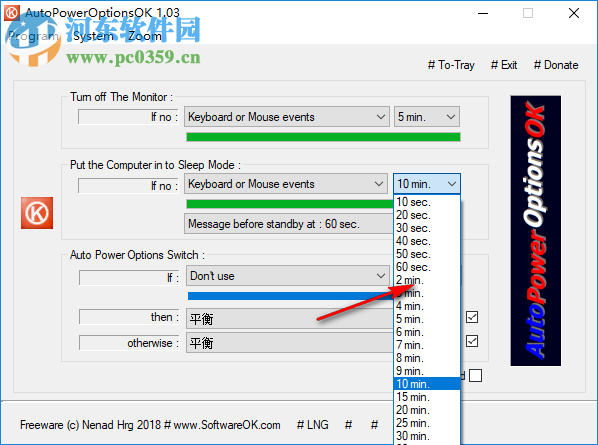Select 25 min. from the list

tap(427, 423)
